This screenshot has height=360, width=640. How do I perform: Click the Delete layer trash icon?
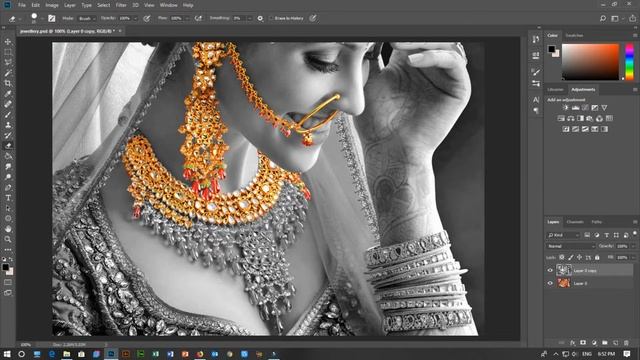pyautogui.click(x=626, y=343)
